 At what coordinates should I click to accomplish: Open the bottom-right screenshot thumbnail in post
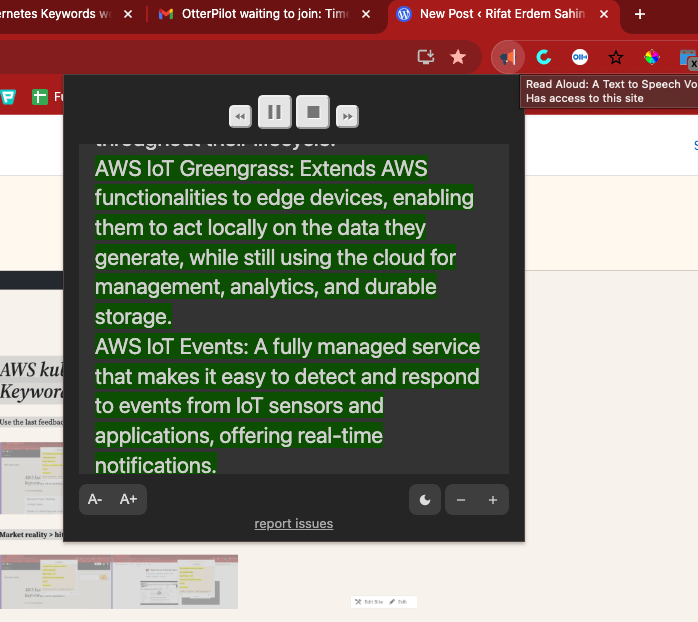(175, 581)
